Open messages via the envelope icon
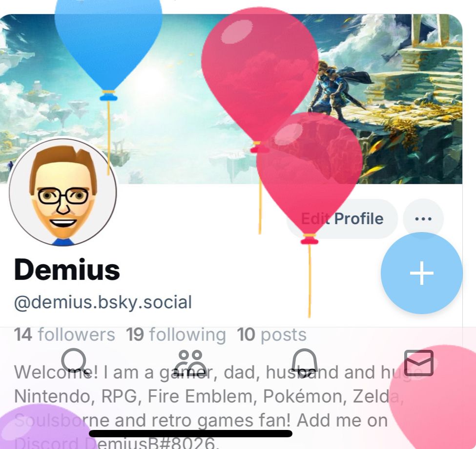 [418, 363]
